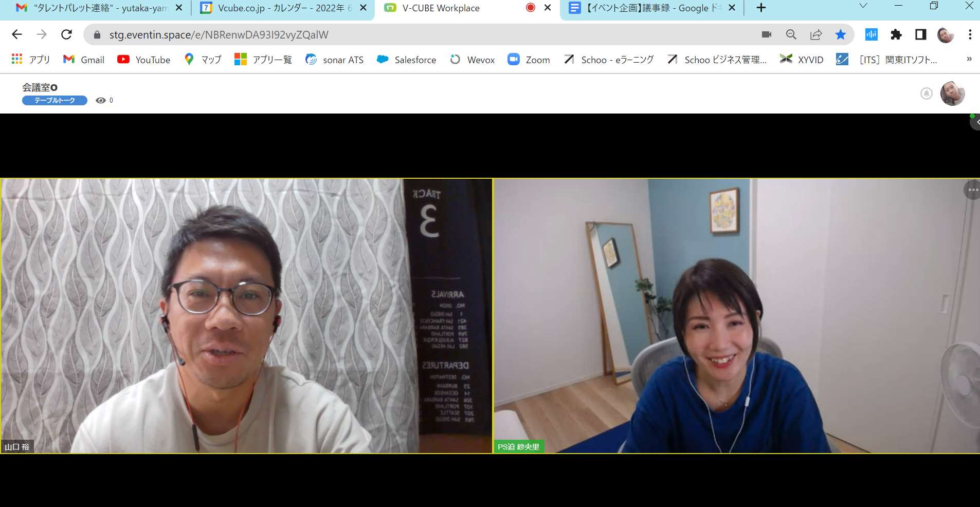Screen dimensions: 980x507
Task: Toggle the viewer count eye icon
Action: (101, 100)
